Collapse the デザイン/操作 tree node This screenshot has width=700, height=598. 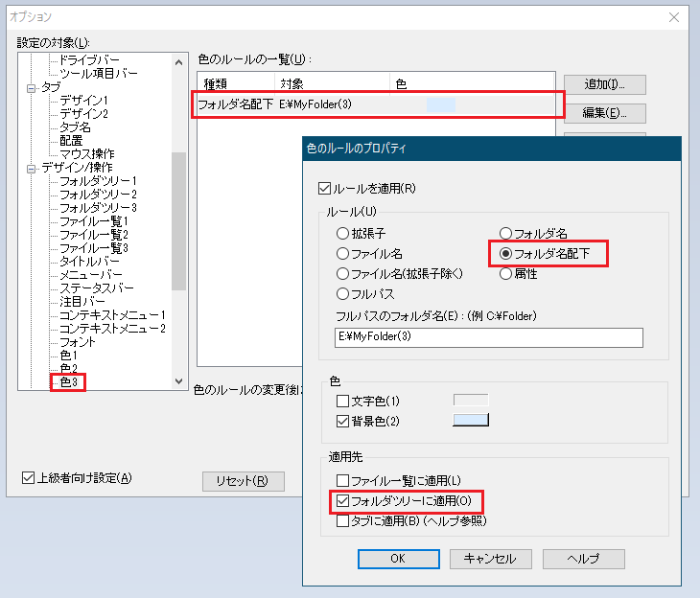(x=30, y=168)
